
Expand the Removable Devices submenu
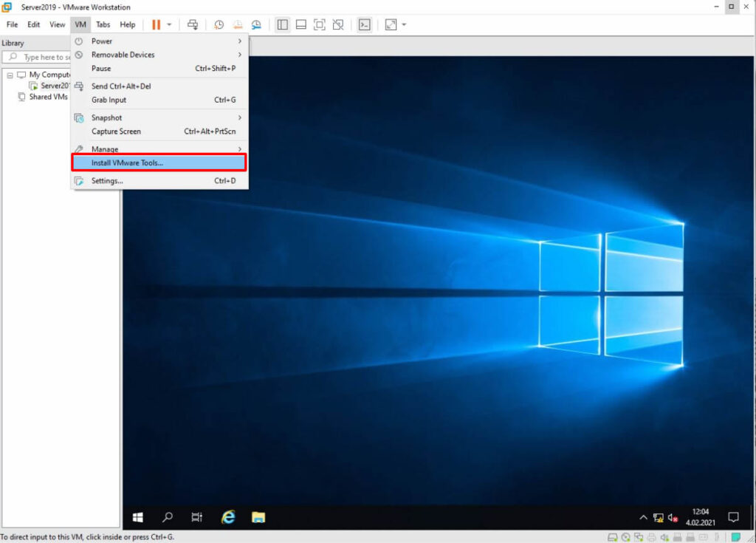point(159,55)
